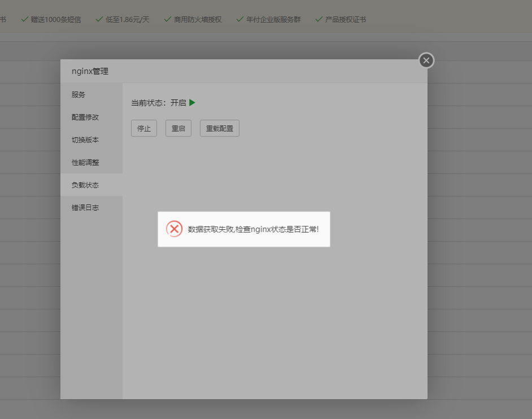The image size is (532, 419).
Task: Click the 当前状态: 开启 text
Action: coord(159,103)
